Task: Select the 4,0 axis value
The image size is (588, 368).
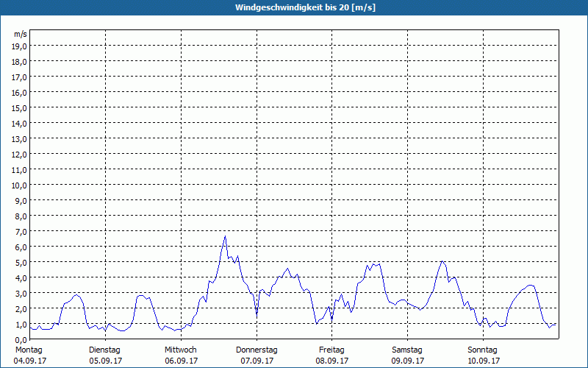Action: click(x=22, y=278)
